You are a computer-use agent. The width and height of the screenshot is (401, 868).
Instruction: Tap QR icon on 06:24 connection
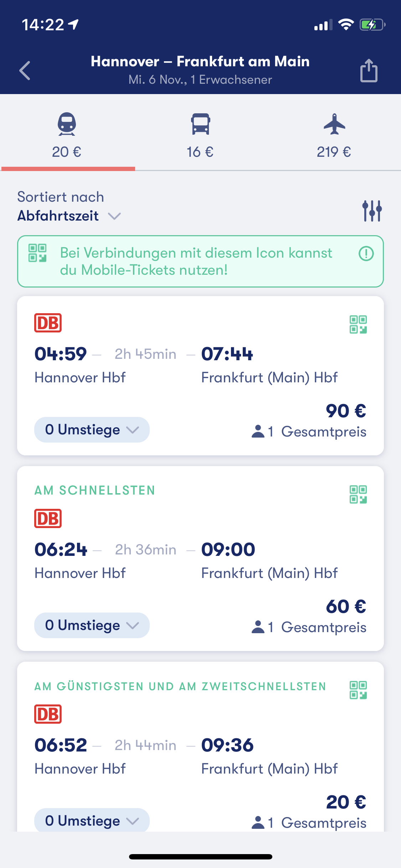(x=358, y=494)
